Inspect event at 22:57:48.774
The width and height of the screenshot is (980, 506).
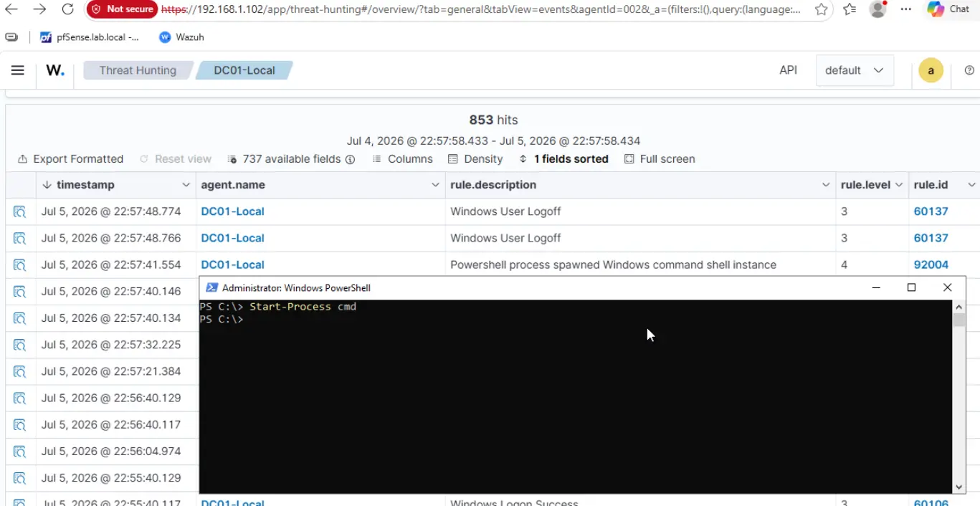[20, 211]
